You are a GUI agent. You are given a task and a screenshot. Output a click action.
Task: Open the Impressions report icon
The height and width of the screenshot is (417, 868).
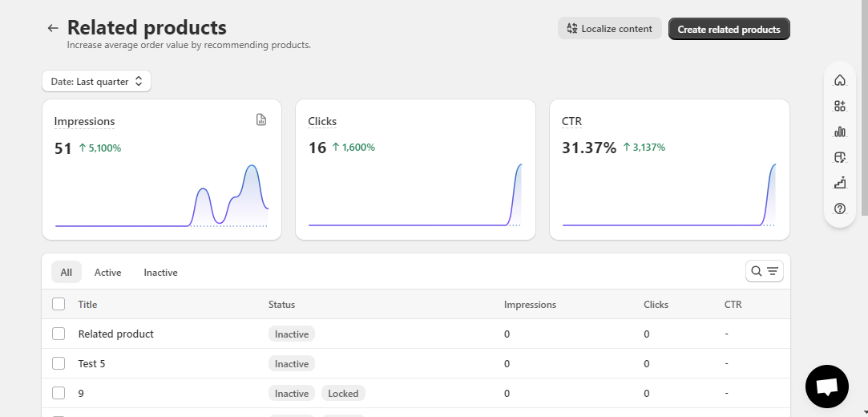click(261, 119)
